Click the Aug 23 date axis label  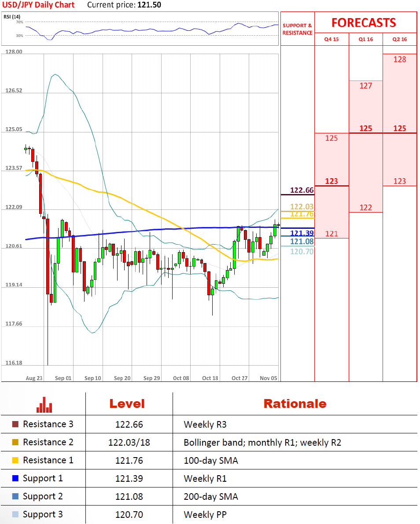click(34, 378)
